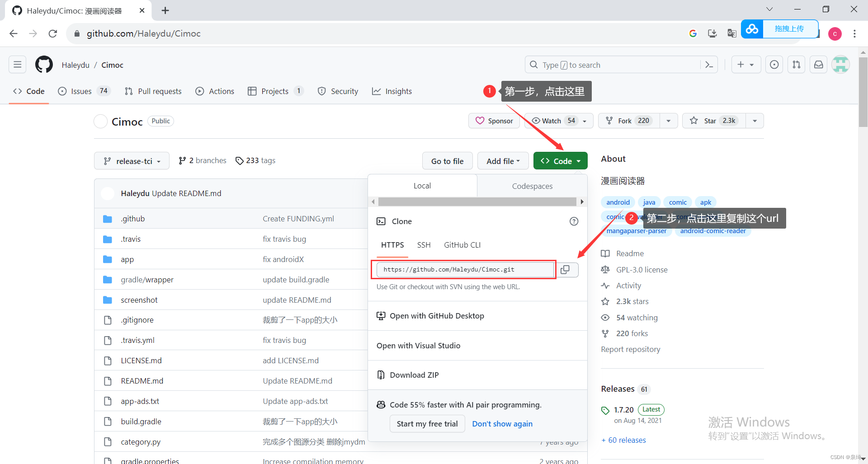868x464 pixels.
Task: Switch to the Projects tab
Action: coord(275,91)
